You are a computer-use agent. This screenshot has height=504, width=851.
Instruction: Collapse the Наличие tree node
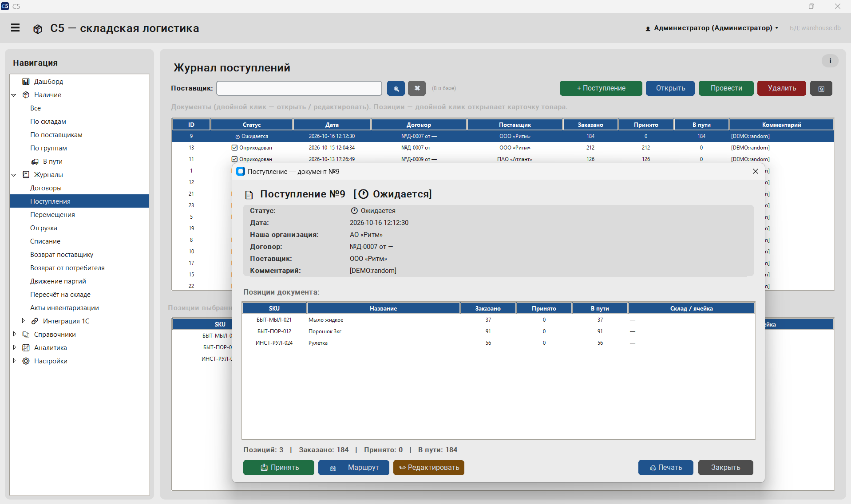coord(14,95)
